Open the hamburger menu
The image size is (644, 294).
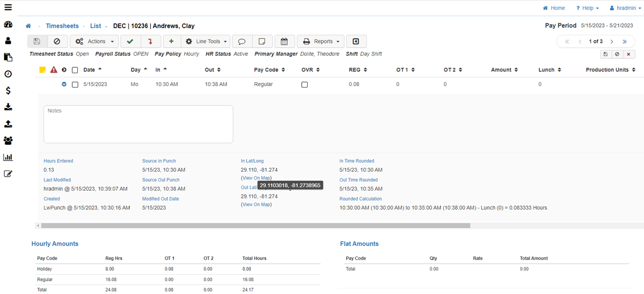(8, 7)
